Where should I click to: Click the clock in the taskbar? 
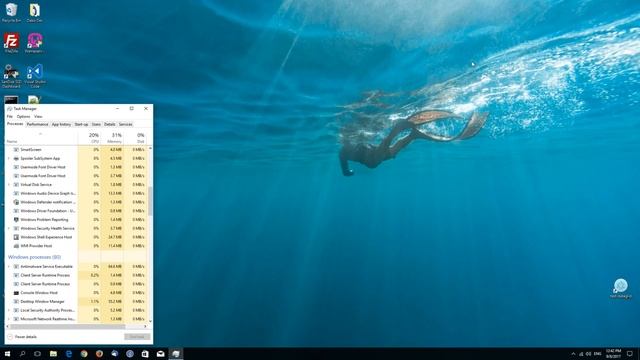(x=613, y=354)
